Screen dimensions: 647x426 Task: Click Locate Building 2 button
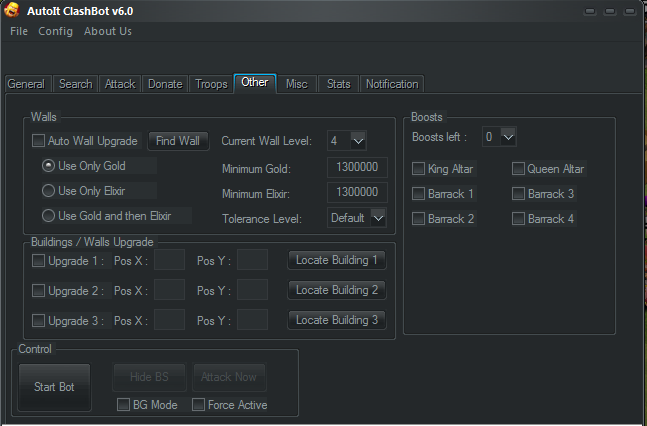(x=337, y=290)
